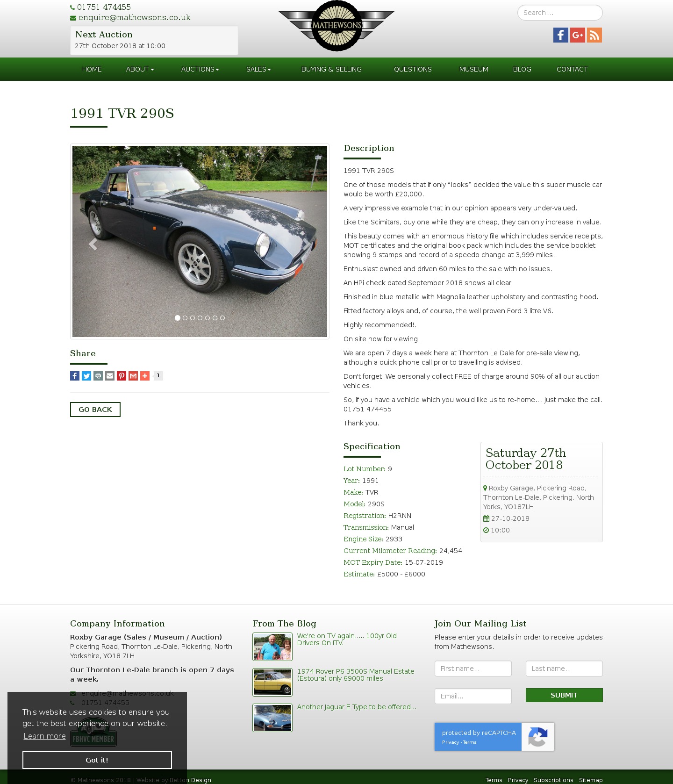Image resolution: width=673 pixels, height=784 pixels.
Task: Visit the Museum page
Action: [474, 69]
